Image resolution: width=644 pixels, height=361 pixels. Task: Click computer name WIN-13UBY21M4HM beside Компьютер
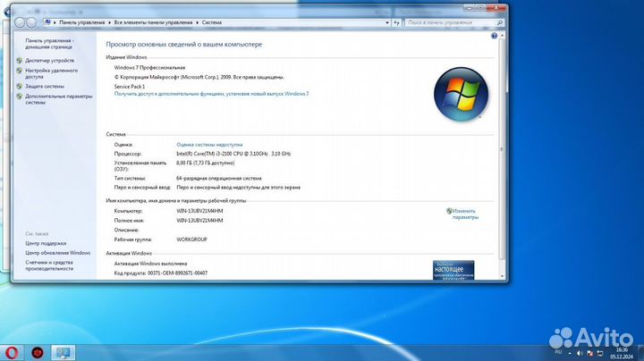click(199, 211)
